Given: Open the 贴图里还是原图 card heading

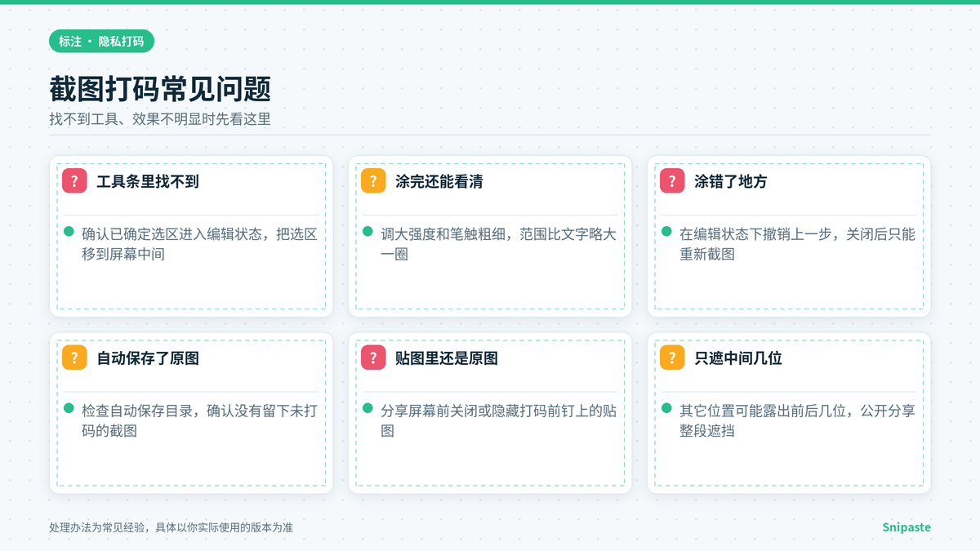Looking at the screenshot, I should pos(447,358).
